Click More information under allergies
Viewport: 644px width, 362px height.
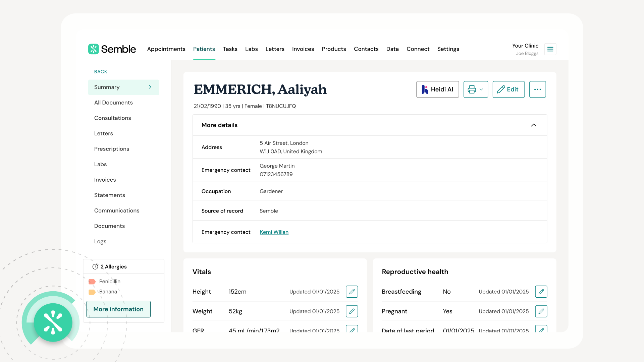coord(118,309)
